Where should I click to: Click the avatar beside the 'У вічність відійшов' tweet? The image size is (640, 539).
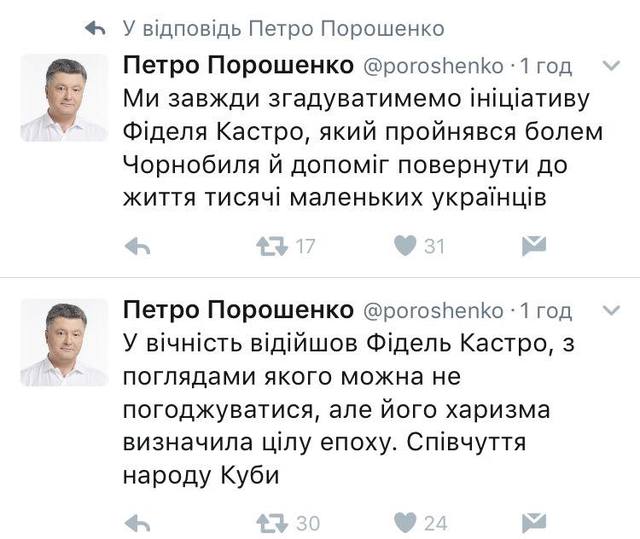coord(64,342)
